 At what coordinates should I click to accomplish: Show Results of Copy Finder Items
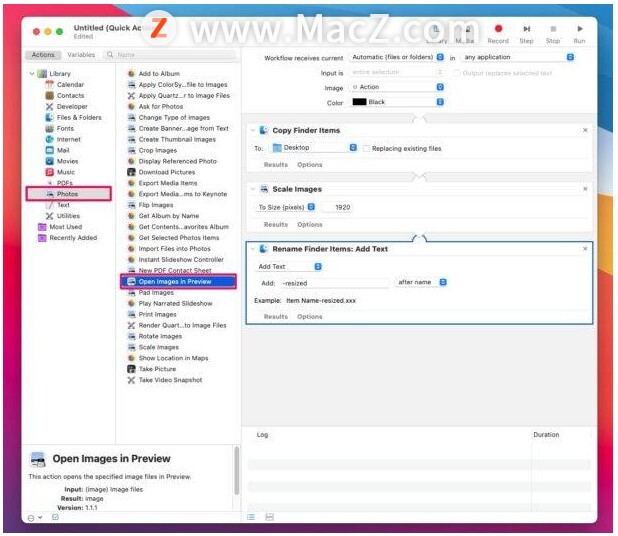tap(275, 165)
